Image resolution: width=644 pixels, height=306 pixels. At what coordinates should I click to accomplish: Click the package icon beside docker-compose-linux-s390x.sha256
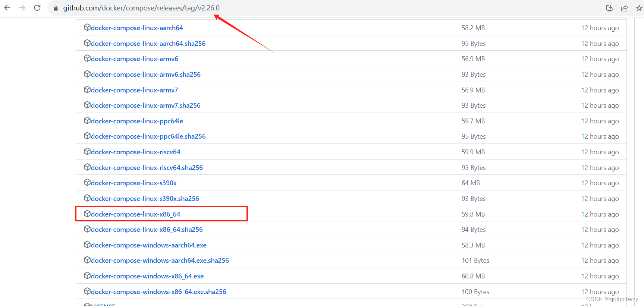[87, 198]
